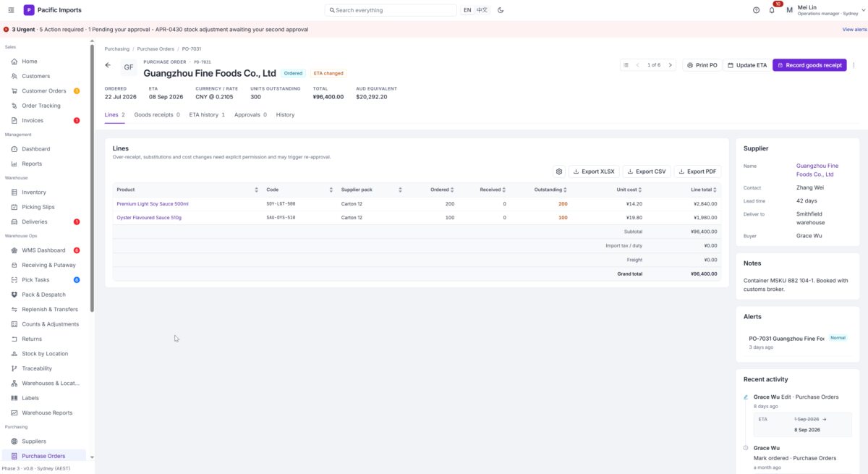The height and width of the screenshot is (474, 868).
Task: Sort table by Code column
Action: (x=299, y=190)
